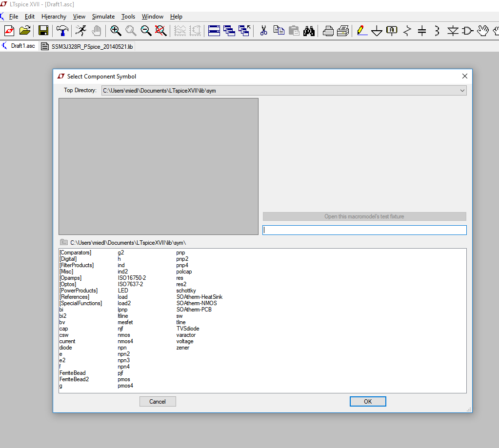Select the TVSdiode symbol in list
Image resolution: width=499 pixels, height=448 pixels.
(188, 329)
